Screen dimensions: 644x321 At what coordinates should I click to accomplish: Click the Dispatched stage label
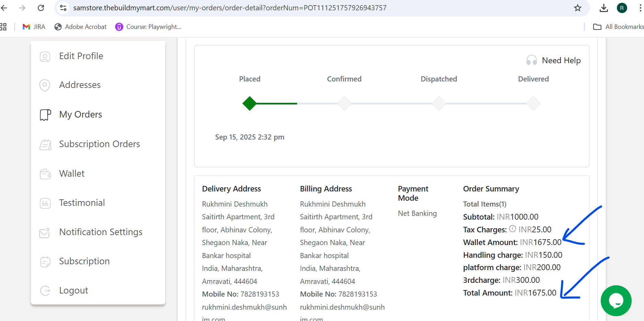click(439, 79)
